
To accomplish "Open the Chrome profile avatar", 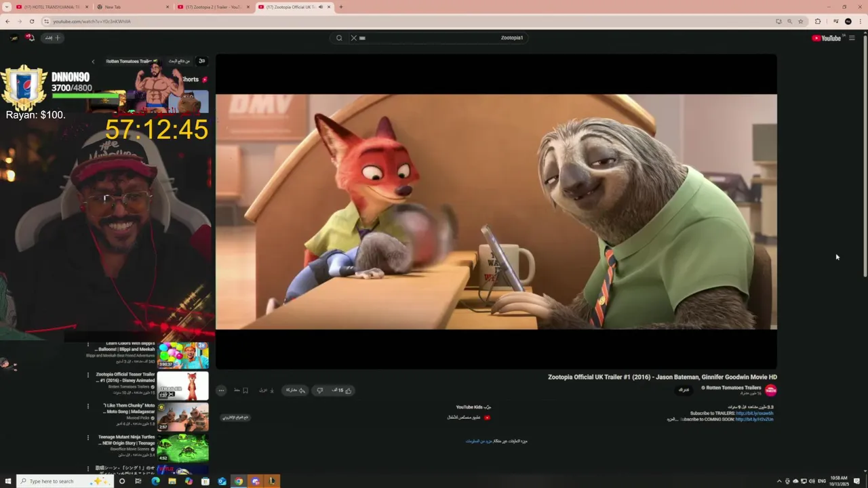I will click(x=848, y=21).
